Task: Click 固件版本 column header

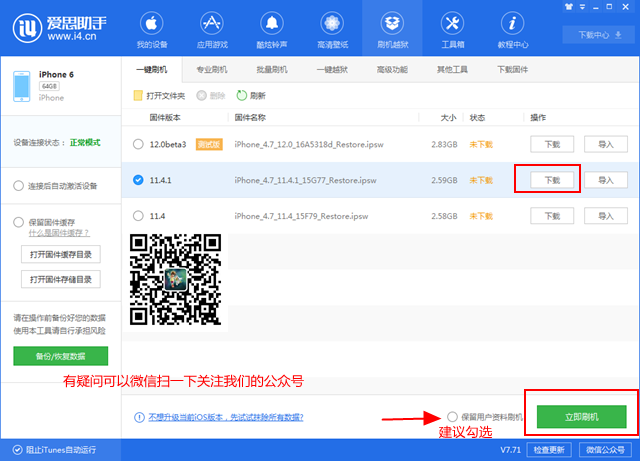Action: pyautogui.click(x=165, y=118)
